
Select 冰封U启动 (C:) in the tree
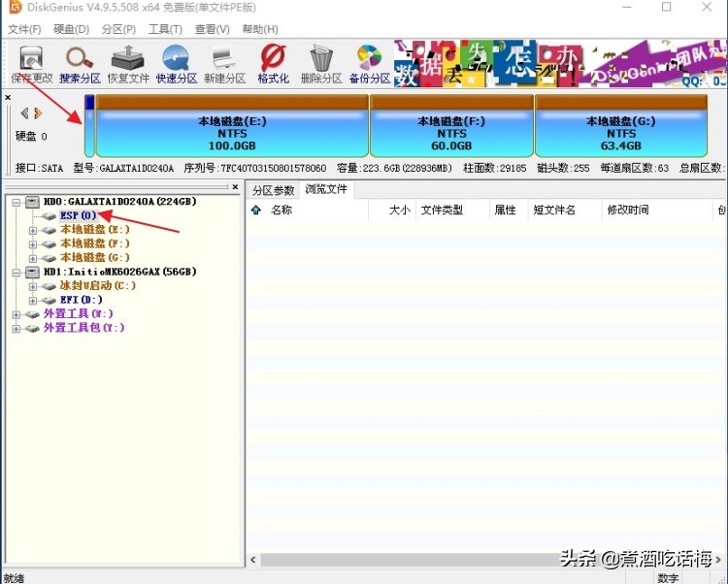click(97, 286)
